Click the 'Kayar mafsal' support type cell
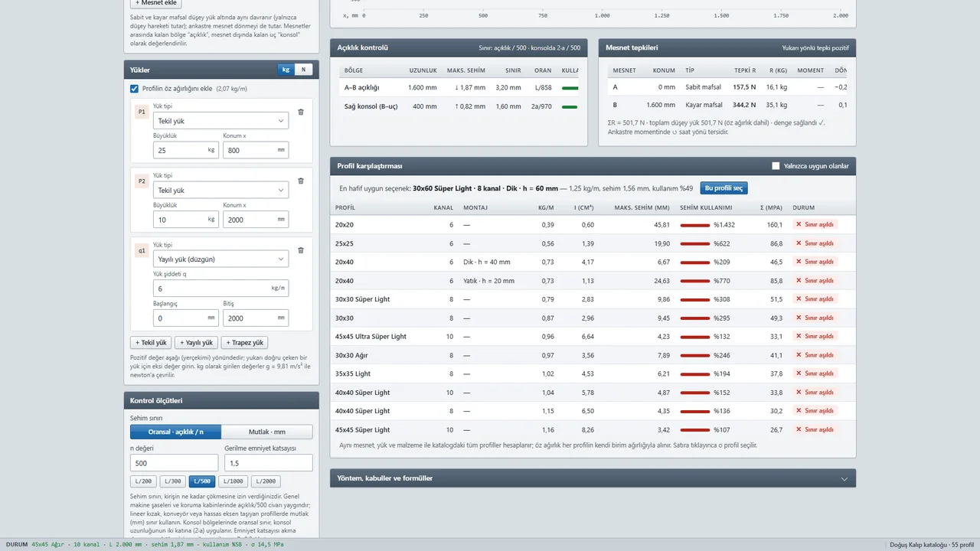 point(704,105)
